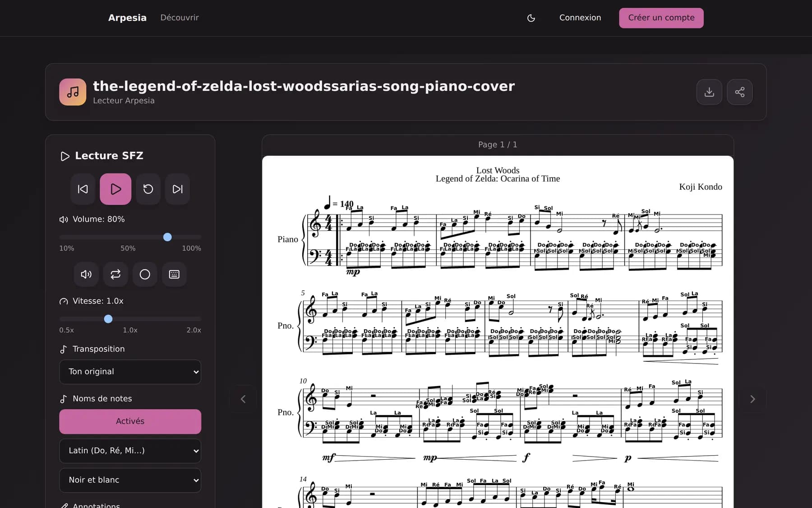
Task: Toggle the virtual keyboard button
Action: point(174,274)
